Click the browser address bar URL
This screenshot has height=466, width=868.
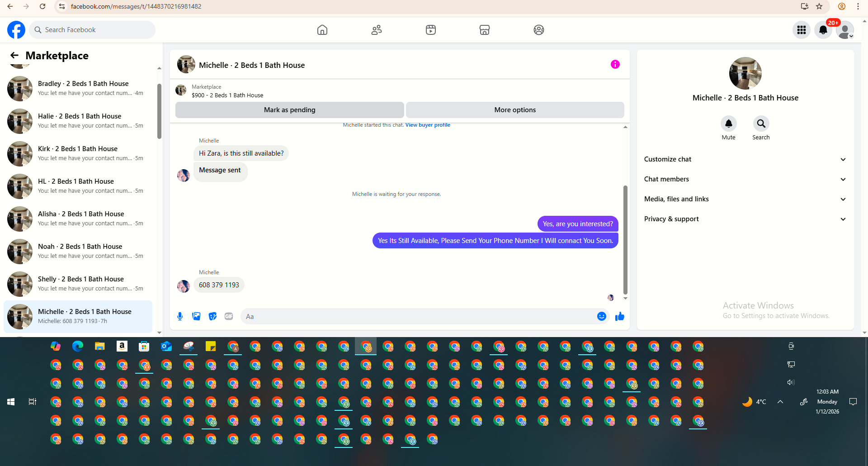pyautogui.click(x=136, y=6)
